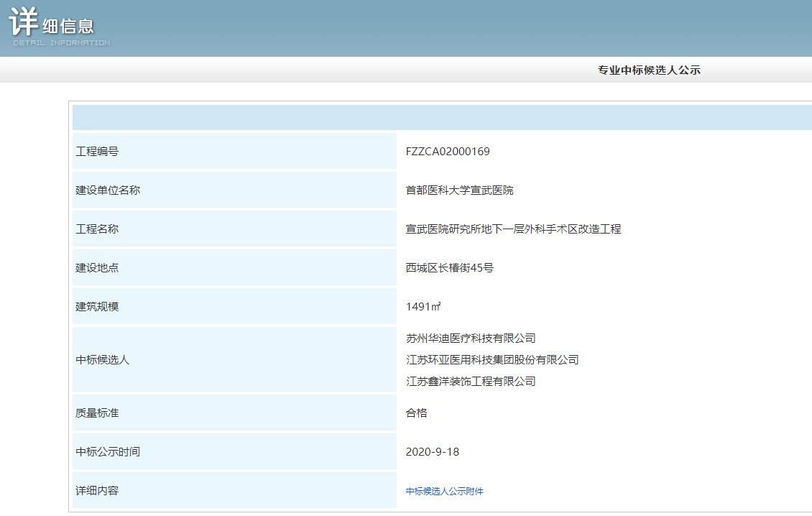Click the 建设地点 field label
Viewport: 812px width, 516px height.
[97, 268]
